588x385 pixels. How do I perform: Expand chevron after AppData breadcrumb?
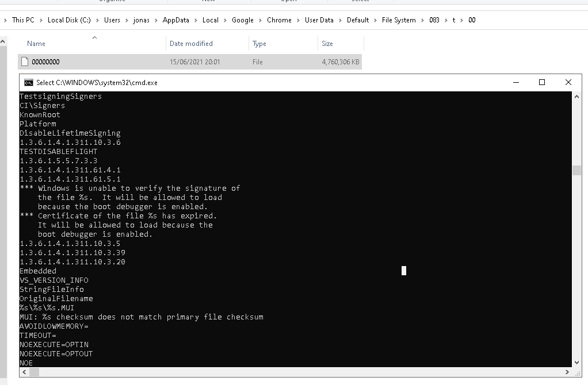(x=196, y=20)
